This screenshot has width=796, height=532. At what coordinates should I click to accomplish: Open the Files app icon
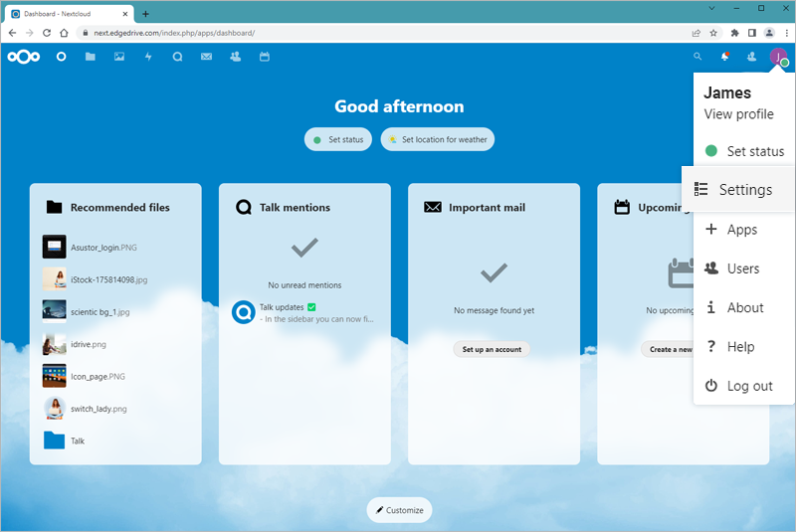tap(91, 57)
